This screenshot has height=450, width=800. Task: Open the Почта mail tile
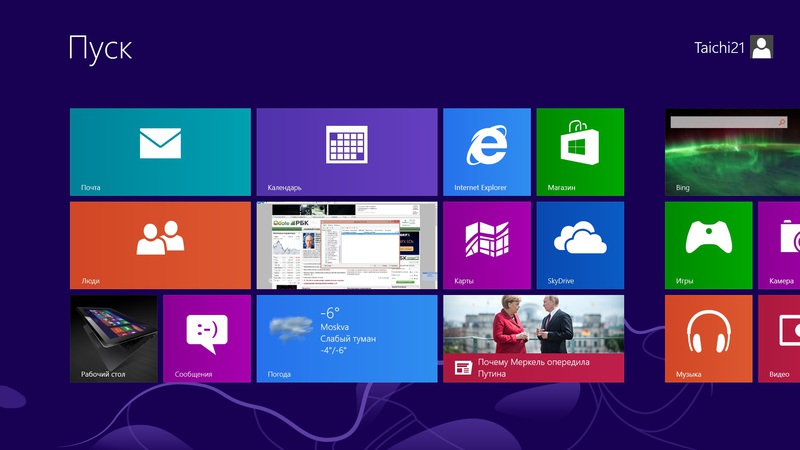(x=160, y=152)
